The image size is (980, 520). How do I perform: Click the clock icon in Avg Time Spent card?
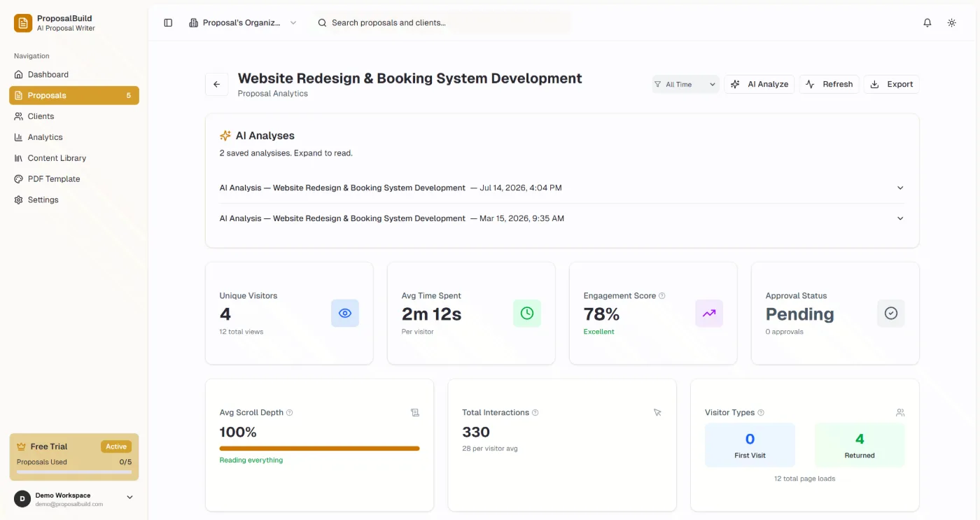pyautogui.click(x=527, y=314)
